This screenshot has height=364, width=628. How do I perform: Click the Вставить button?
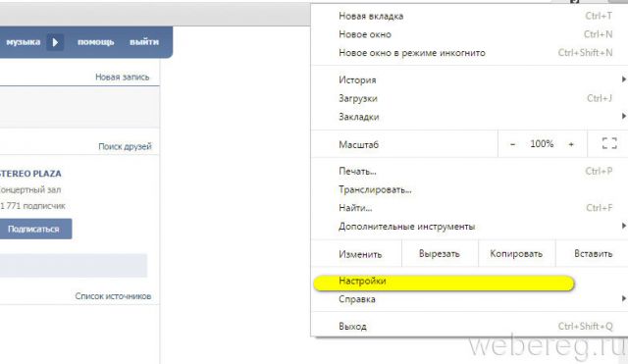593,254
